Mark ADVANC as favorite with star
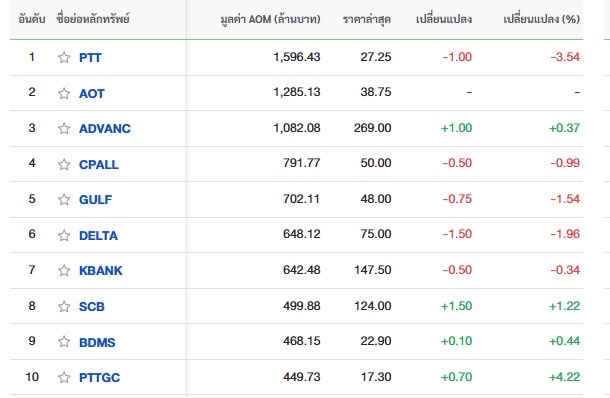Screen dimensions: 610x398 pos(64,128)
